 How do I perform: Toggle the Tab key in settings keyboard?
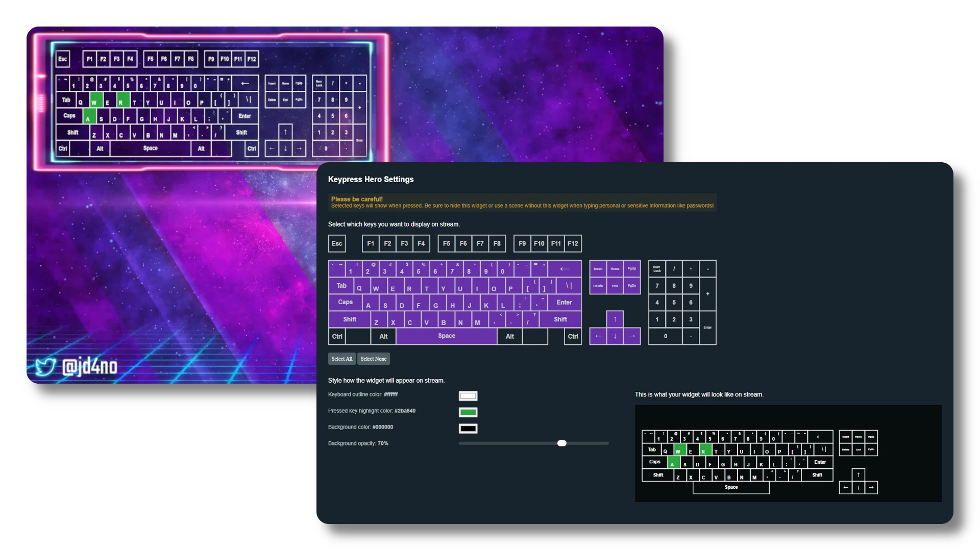(x=341, y=286)
